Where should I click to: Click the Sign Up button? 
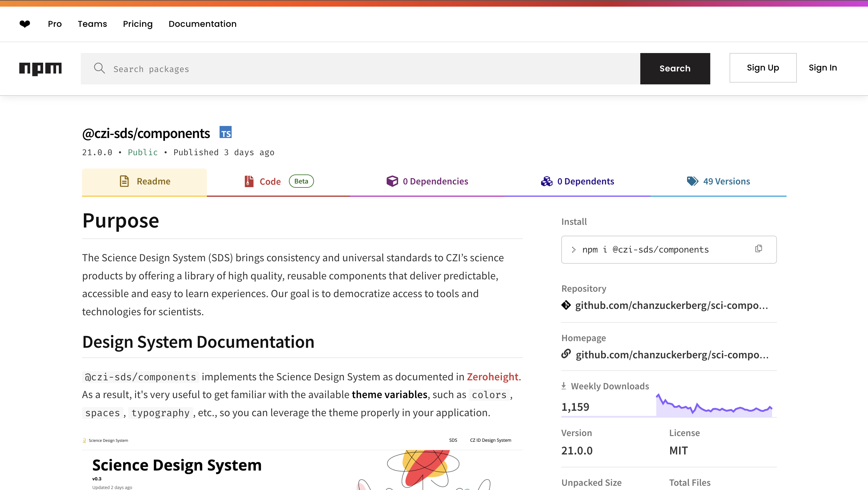click(763, 68)
